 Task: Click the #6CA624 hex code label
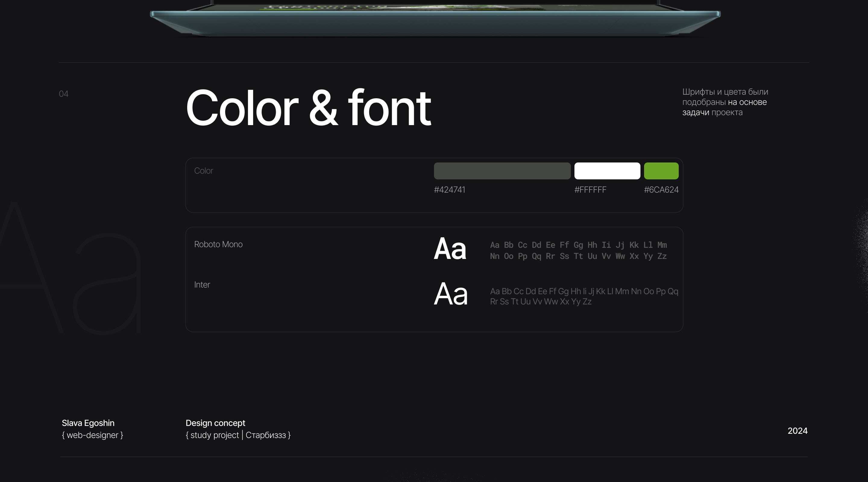coord(661,190)
